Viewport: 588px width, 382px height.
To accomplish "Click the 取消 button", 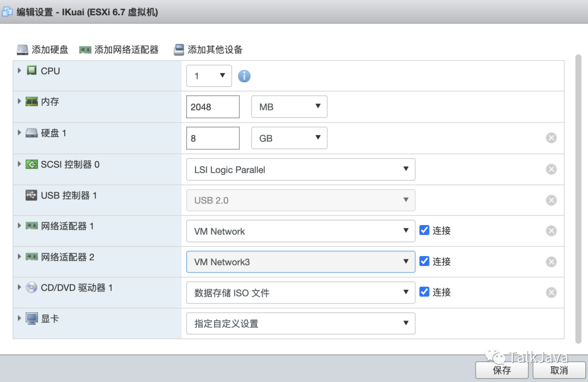I will pos(559,370).
